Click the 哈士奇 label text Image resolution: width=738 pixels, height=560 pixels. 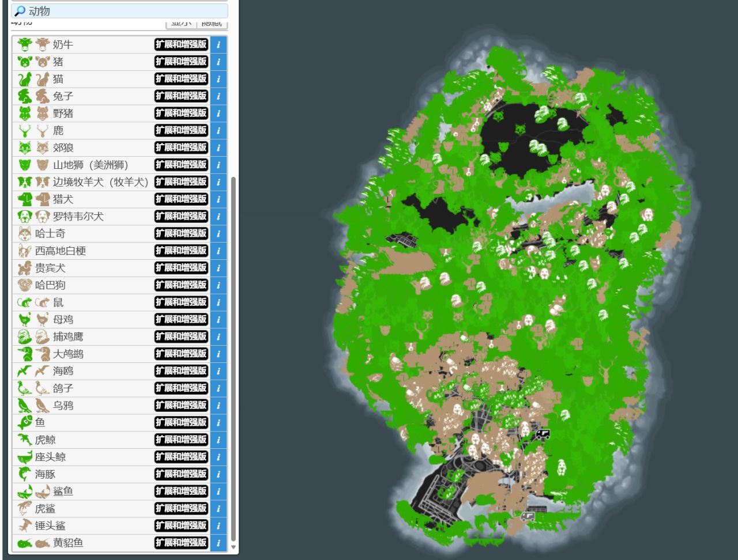click(x=50, y=234)
